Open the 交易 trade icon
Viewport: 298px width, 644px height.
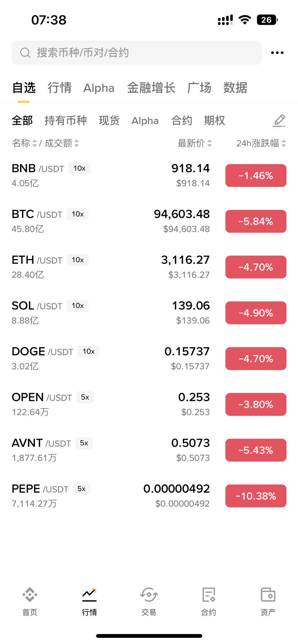(x=149, y=595)
